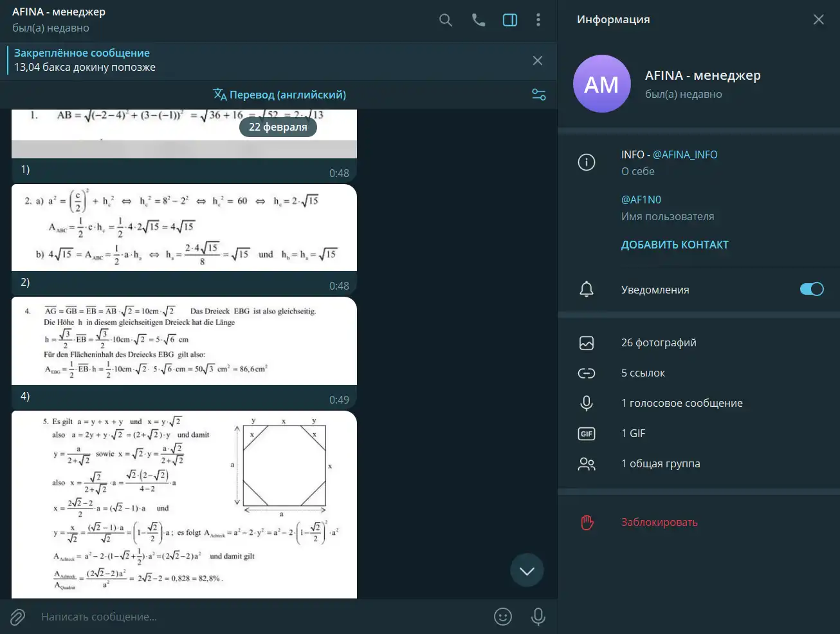Click the translate language icon
Screen dimensions: 840x634
[x=220, y=95]
